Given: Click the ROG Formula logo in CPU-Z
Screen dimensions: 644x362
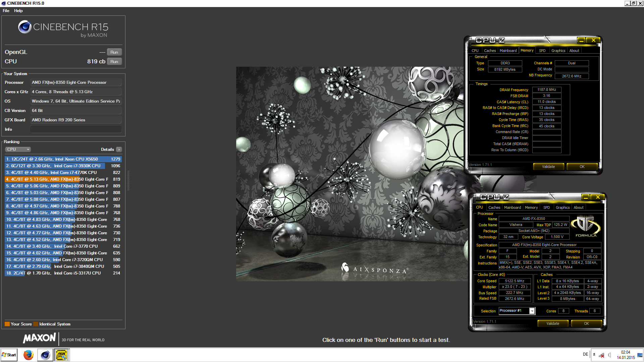Looking at the screenshot, I should click(586, 227).
